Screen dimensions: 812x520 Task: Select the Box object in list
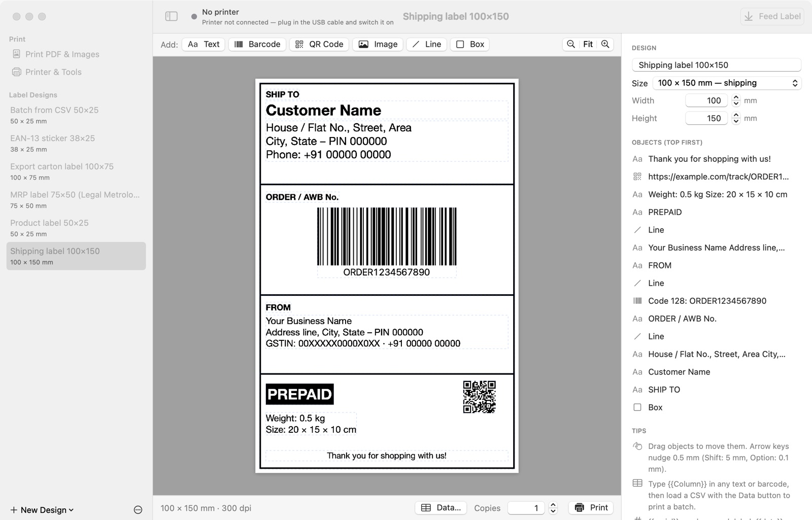(716, 407)
